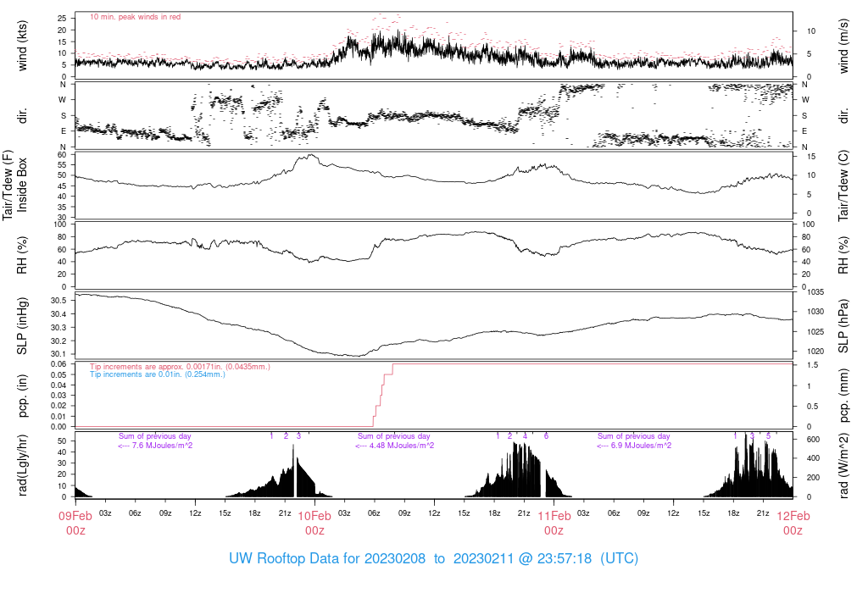Click the '30.3' SLP inHg tick value

click(x=58, y=328)
